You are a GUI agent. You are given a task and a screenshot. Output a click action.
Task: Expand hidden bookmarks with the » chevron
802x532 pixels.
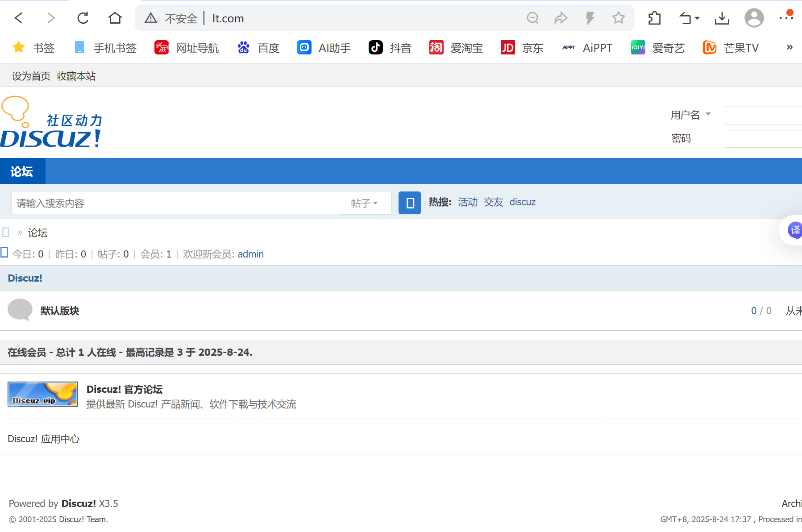click(790, 47)
